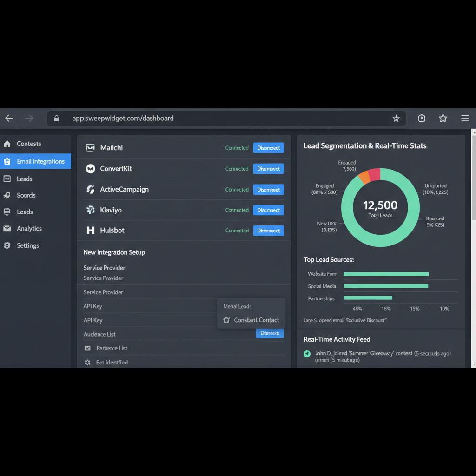Open the browser hamburger menu
476x476 pixels.
[x=465, y=119]
